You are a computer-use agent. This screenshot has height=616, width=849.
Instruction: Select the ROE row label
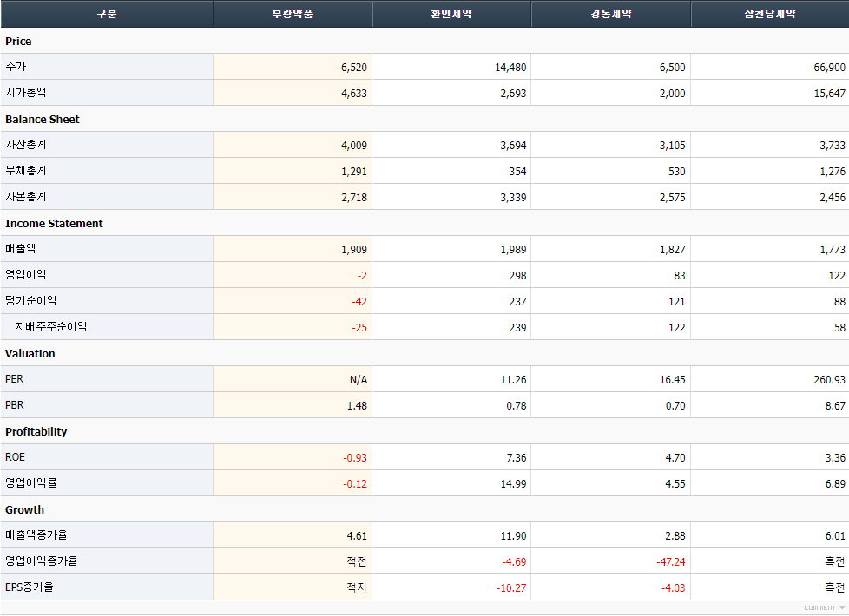pyautogui.click(x=107, y=457)
